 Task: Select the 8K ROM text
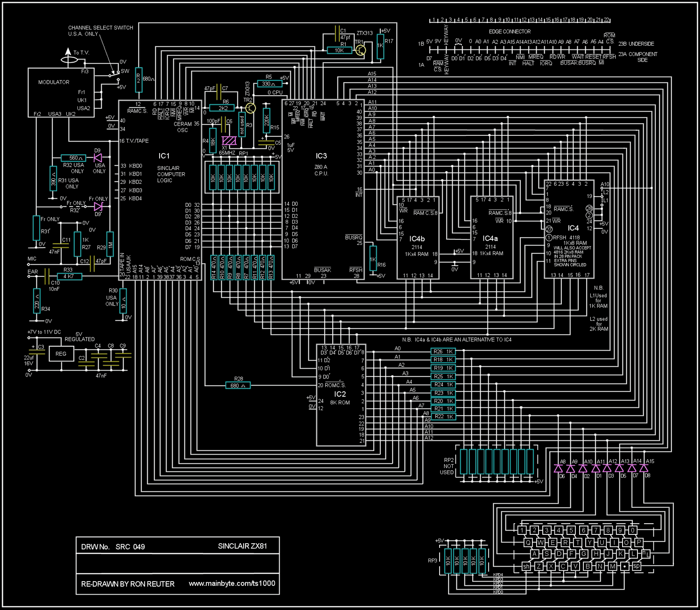(340, 403)
